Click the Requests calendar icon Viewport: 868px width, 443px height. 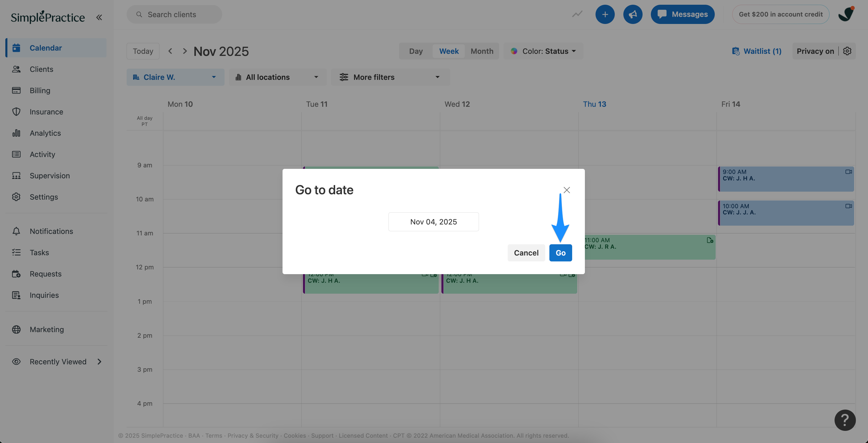[16, 274]
